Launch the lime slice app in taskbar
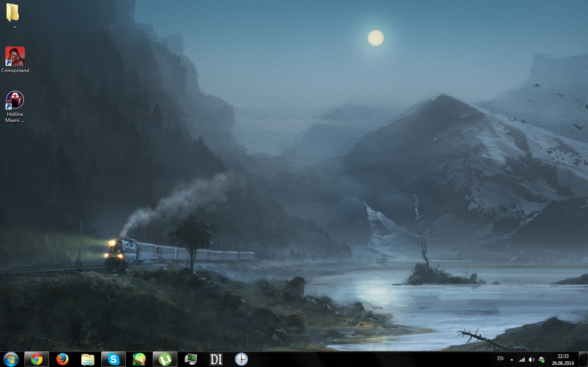Image resolution: width=588 pixels, height=367 pixels. (x=139, y=359)
